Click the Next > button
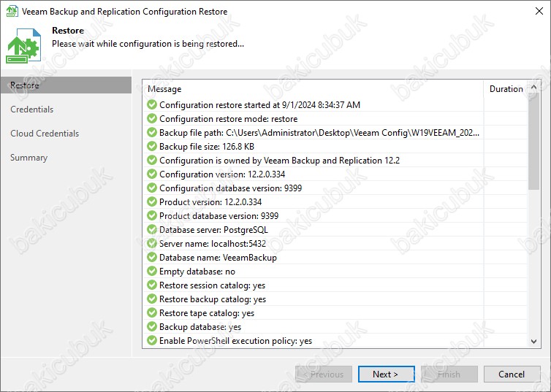Screen dimensions: 551x392 [x=386, y=374]
